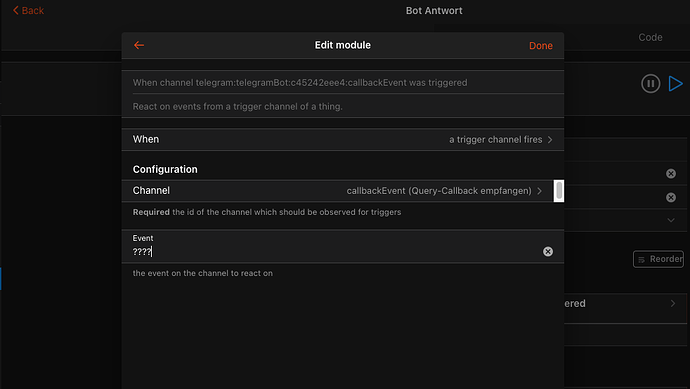Click the Bot Antwort page title
Screen dimensions: 690x389
[x=434, y=11]
